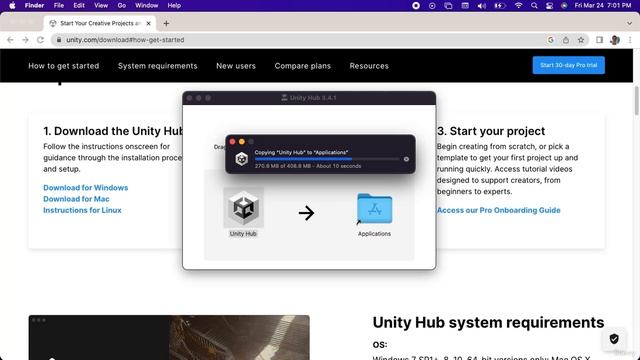Viewport: 640px width, 360px height.
Task: Minimize the copy progress dialog
Action: [242, 142]
